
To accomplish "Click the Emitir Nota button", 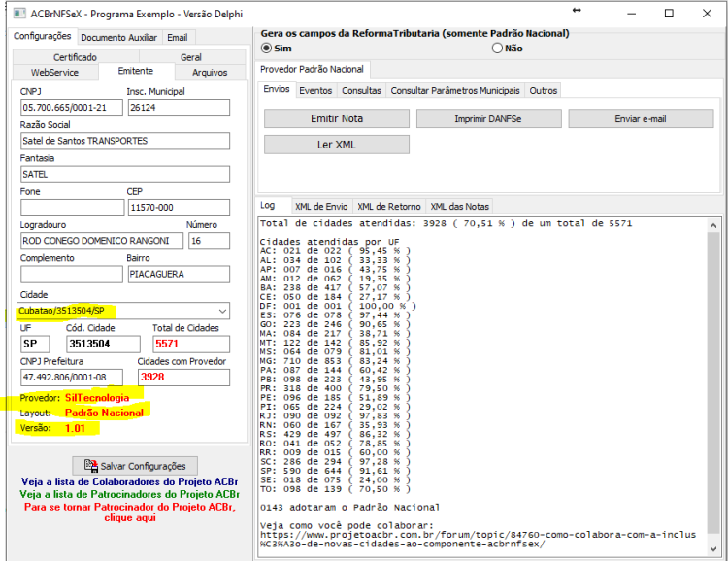I will click(337, 118).
